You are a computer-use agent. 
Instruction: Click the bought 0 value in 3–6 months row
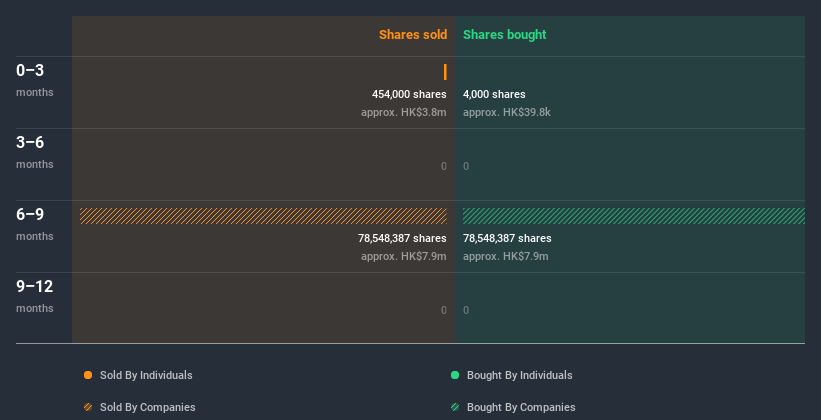[466, 167]
